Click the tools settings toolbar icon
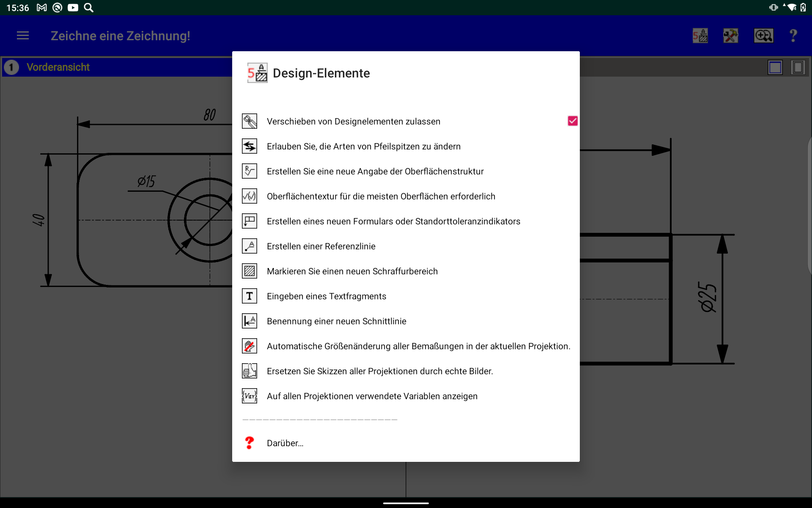The image size is (812, 508). pyautogui.click(x=730, y=36)
